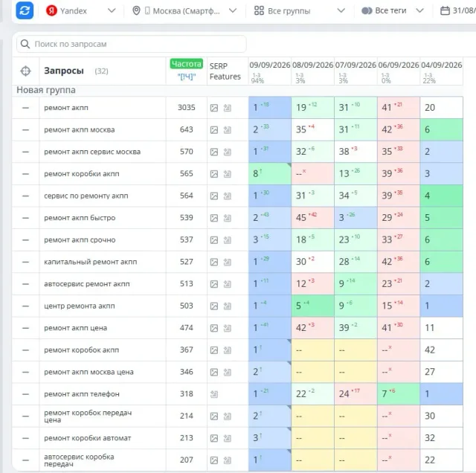The image size is (476, 473).
Task: Click the second SERP icon for ремонт коробки автомат
Action: pyautogui.click(x=228, y=438)
